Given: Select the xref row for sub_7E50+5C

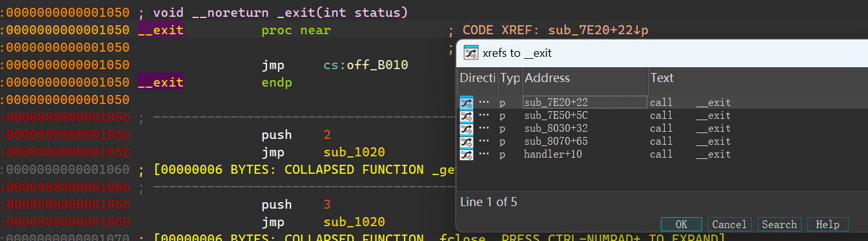Looking at the screenshot, I should click(663, 115).
